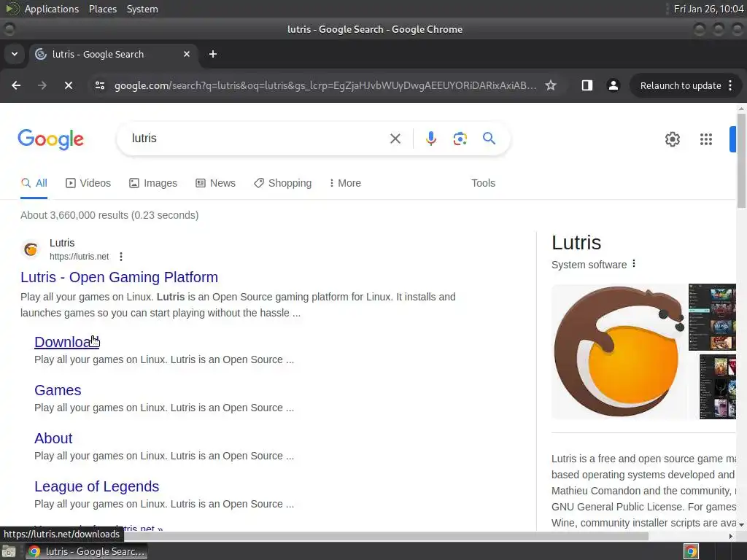Go back with the browser back arrow

16,85
